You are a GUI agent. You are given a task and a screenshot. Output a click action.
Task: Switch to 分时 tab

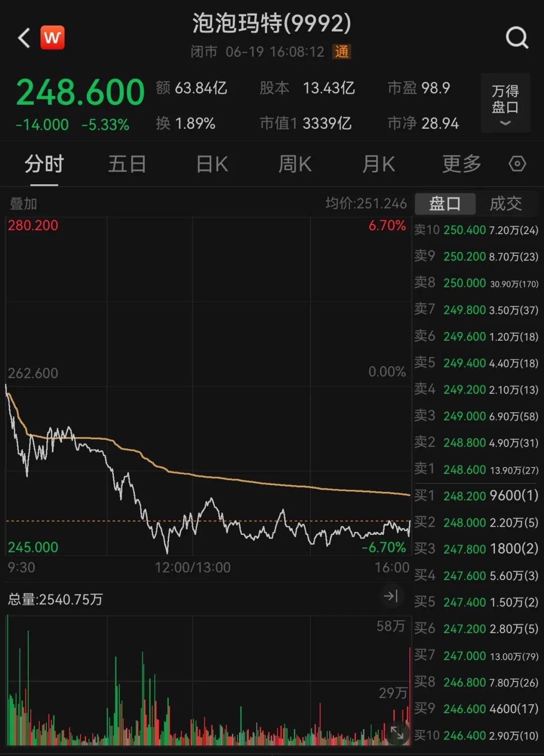44,164
